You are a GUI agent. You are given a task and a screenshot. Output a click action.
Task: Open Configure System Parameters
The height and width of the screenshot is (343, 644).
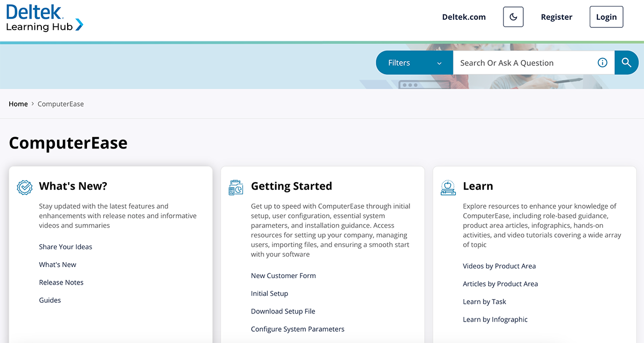pyautogui.click(x=297, y=329)
